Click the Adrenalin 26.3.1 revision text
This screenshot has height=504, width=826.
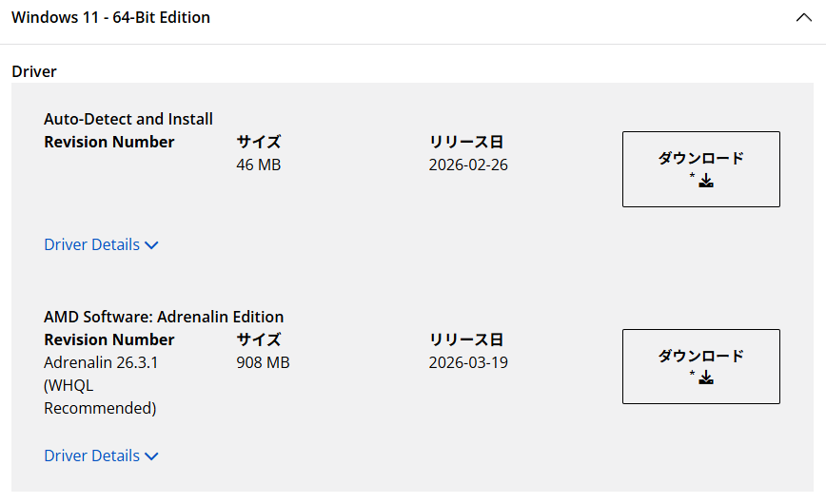pyautogui.click(x=100, y=362)
